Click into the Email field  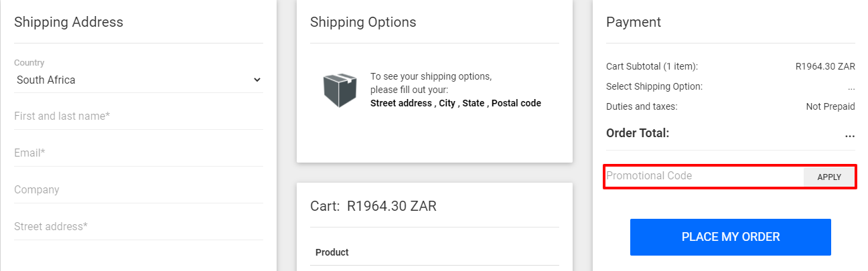[139, 153]
